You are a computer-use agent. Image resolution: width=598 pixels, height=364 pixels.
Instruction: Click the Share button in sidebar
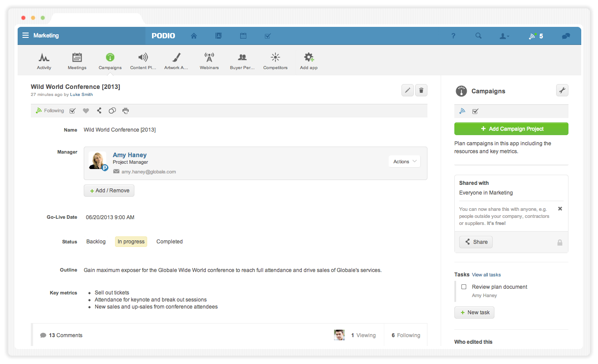pyautogui.click(x=476, y=242)
